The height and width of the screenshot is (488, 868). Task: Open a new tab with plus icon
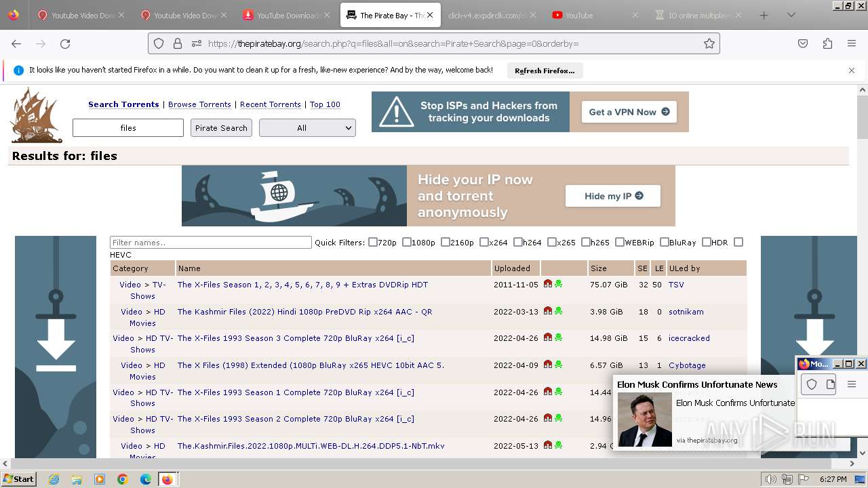(764, 15)
